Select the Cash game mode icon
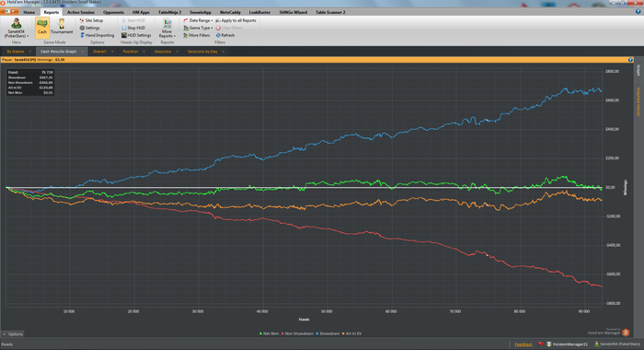This screenshot has width=644, height=350. pos(42,27)
